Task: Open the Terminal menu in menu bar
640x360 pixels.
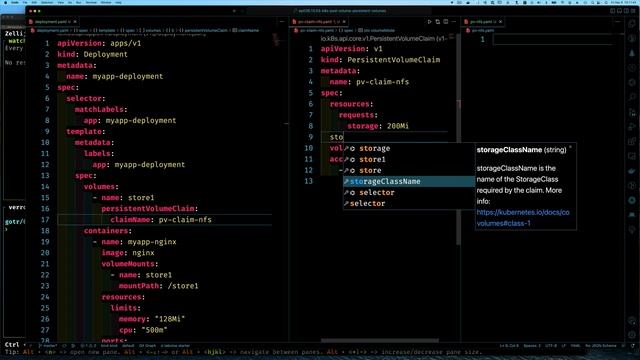Action: point(91,2)
